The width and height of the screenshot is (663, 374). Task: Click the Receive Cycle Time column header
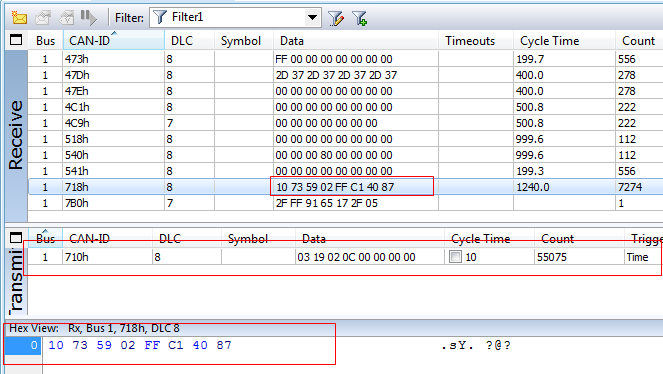click(x=564, y=41)
